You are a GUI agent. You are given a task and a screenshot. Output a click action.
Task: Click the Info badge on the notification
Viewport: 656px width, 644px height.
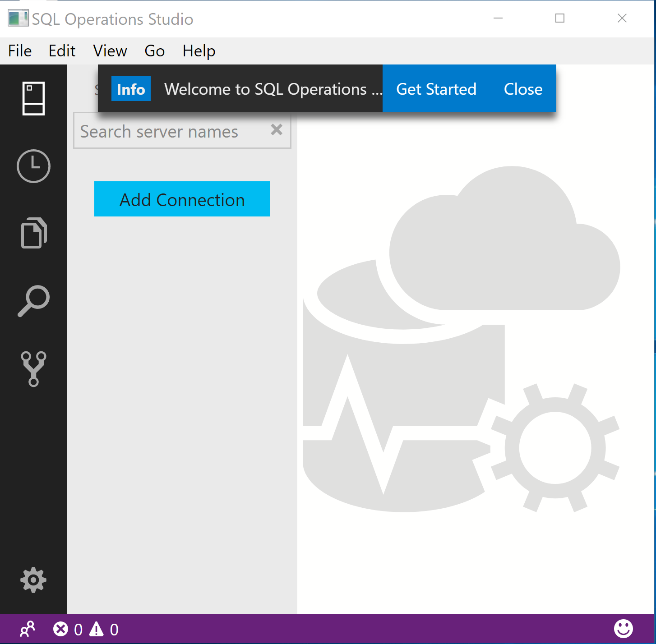click(x=131, y=88)
